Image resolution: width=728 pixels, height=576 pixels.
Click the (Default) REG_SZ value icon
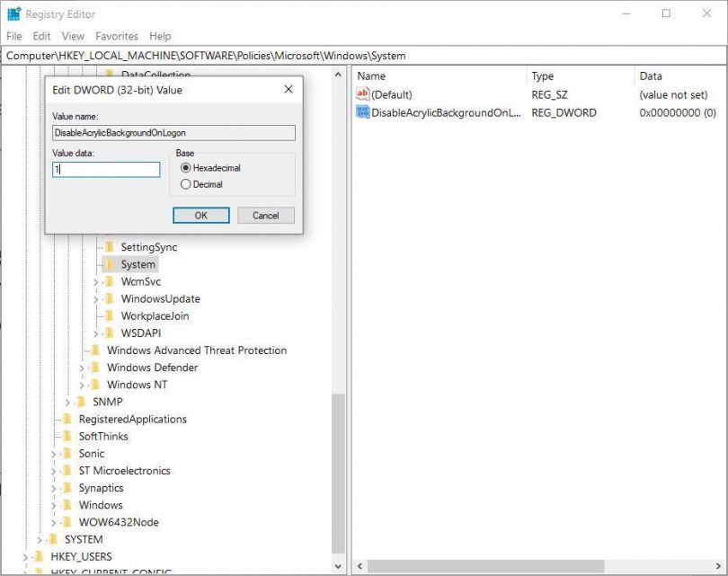364,93
